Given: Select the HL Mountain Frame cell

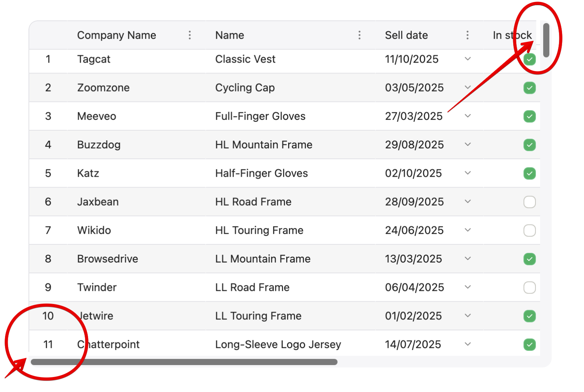Looking at the screenshot, I should coord(290,145).
